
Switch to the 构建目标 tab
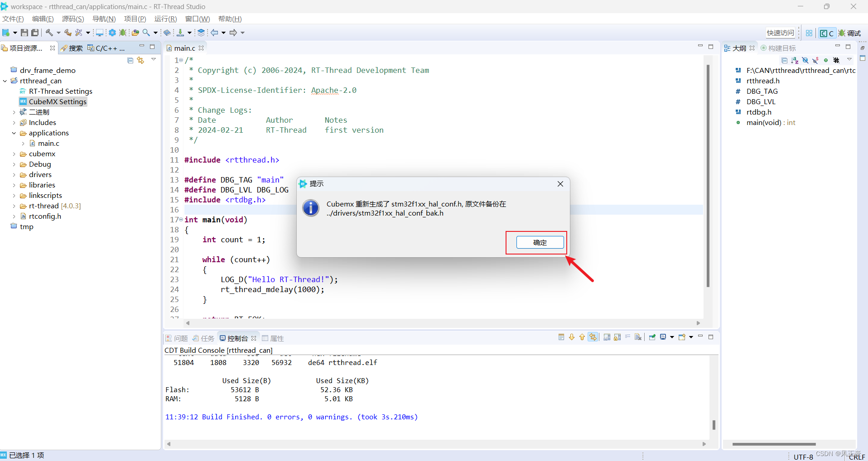click(778, 48)
